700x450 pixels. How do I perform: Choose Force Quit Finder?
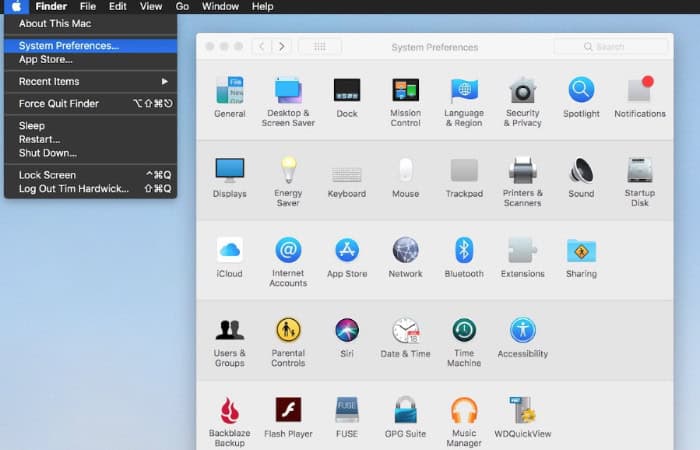(91, 104)
